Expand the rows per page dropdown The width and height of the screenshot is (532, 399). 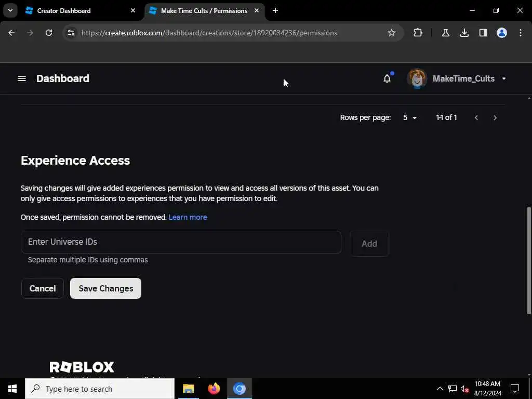coord(409,118)
